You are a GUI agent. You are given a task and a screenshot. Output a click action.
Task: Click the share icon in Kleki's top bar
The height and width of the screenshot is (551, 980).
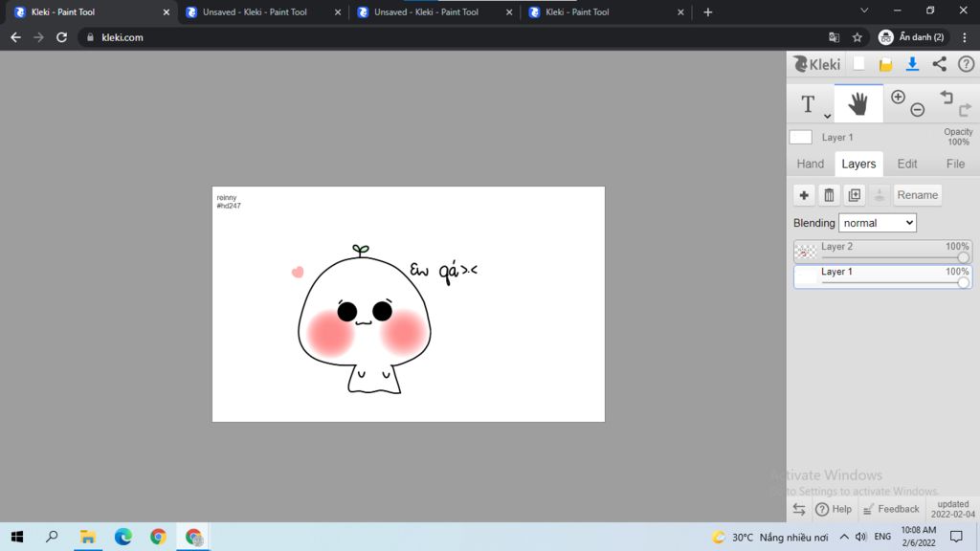(940, 64)
